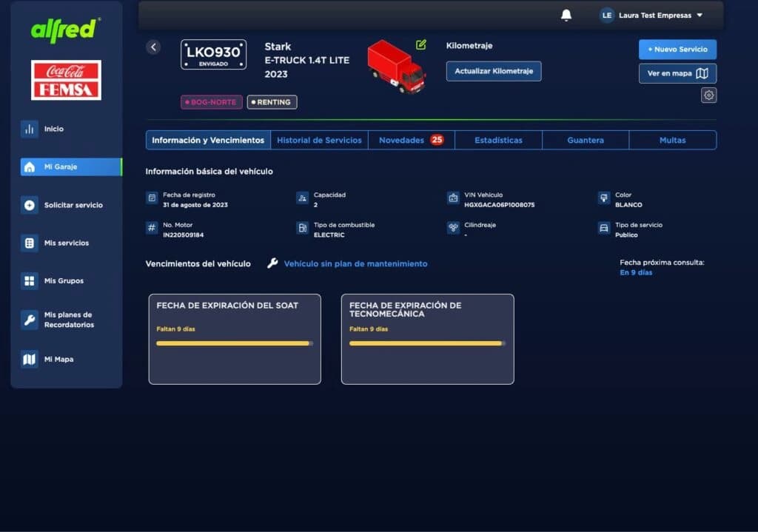Screen dimensions: 758x532
Task: Click the wrench icon next to maintenance plan
Action: tap(274, 263)
